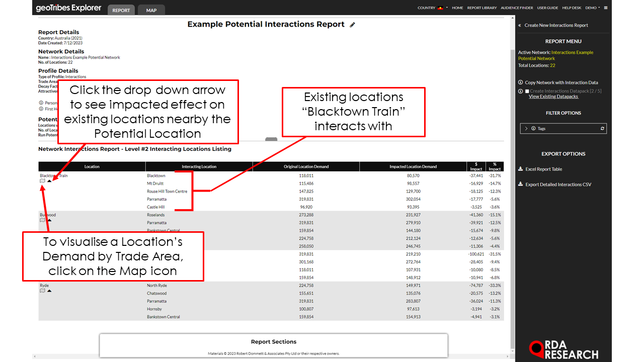Sort by the % Impact column header
Viewport: 644px width, 362px height.
pyautogui.click(x=495, y=166)
